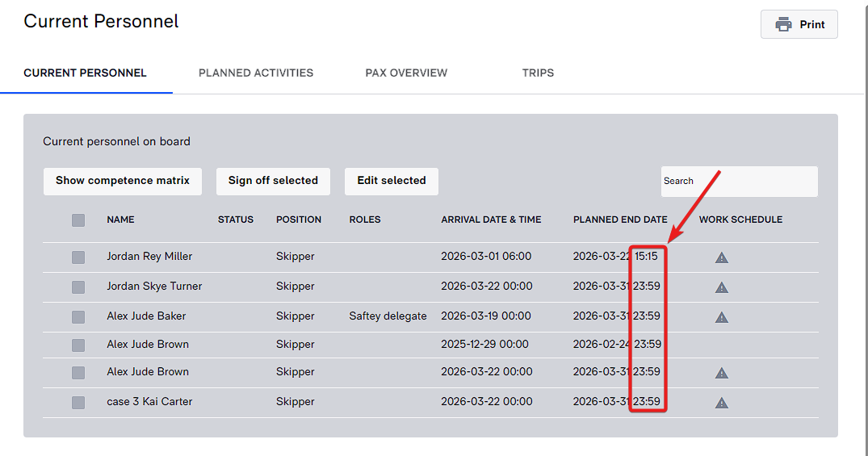Click work schedule warning icon for Jordan Rey Miller
The height and width of the screenshot is (456, 868).
tap(722, 257)
